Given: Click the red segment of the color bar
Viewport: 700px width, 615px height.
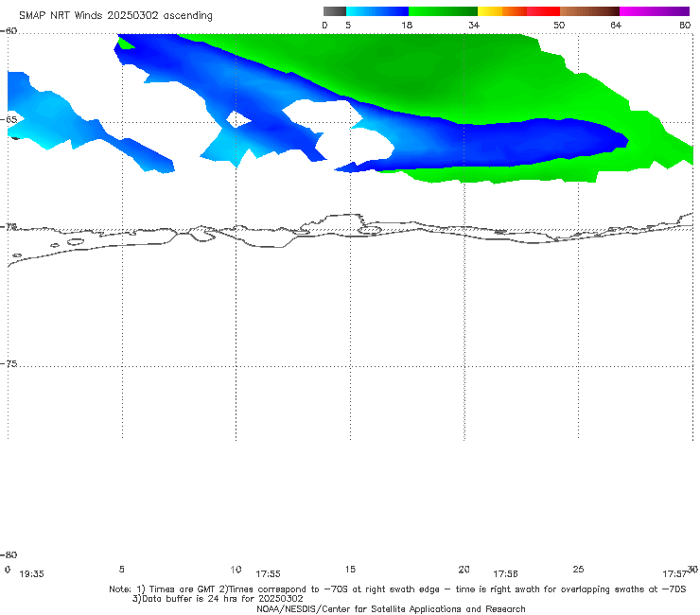Looking at the screenshot, I should coord(543,11).
